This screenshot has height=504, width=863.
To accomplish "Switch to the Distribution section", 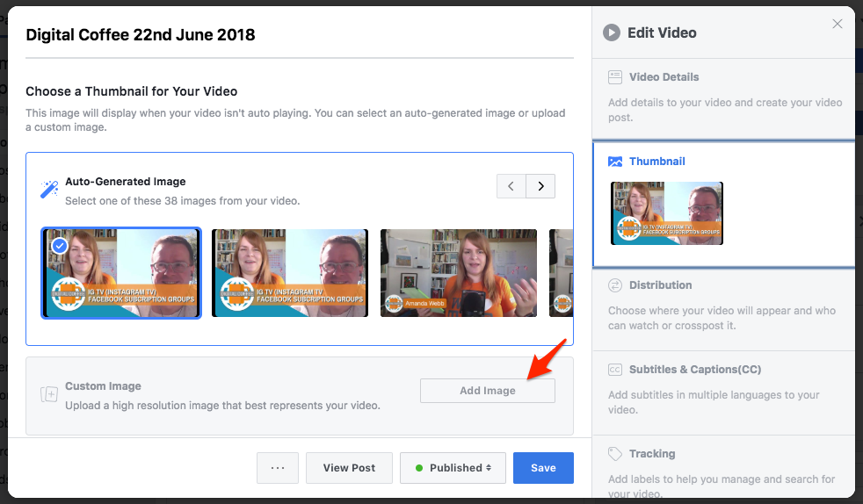I will click(660, 285).
